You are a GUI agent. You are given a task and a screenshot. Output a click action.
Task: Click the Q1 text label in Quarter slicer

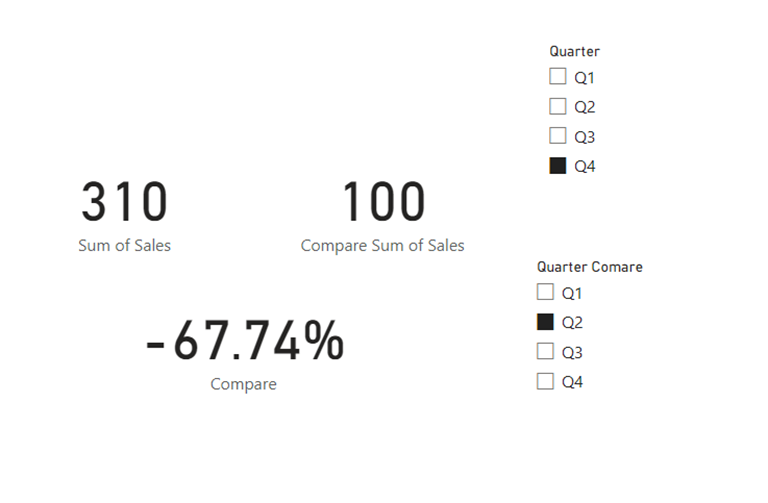585,78
